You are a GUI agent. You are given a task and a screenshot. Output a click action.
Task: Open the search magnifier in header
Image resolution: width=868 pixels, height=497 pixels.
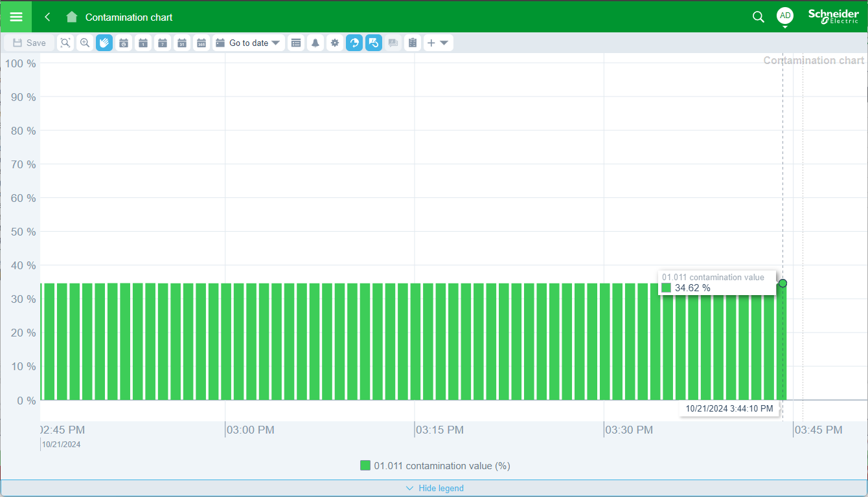(758, 17)
